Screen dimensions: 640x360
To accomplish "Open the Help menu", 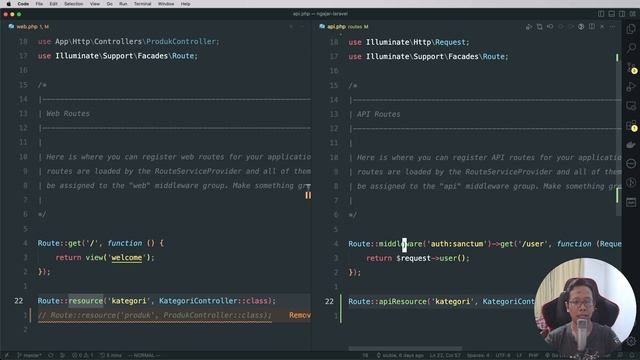I will click(185, 4).
